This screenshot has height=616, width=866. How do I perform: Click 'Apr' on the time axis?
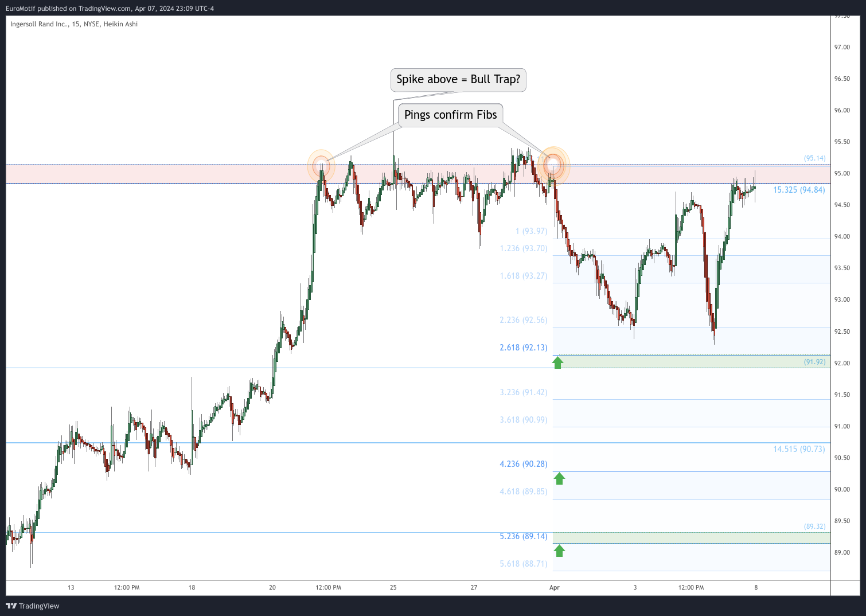point(554,587)
